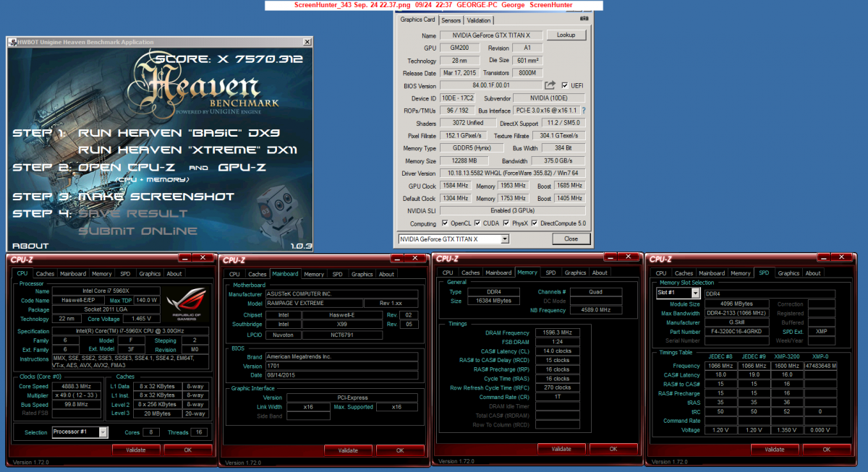This screenshot has width=868, height=472.
Task: Toggle the DirectCompute 5.0 checkbox
Action: (x=535, y=223)
